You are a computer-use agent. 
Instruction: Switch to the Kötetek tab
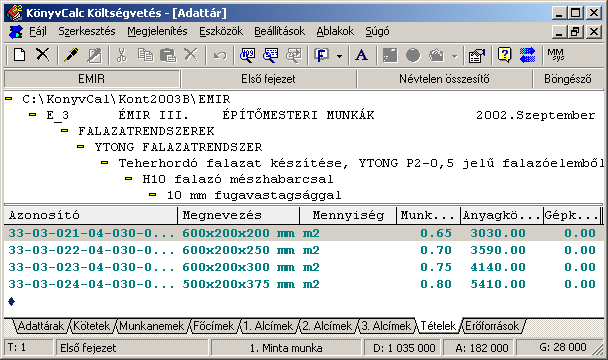point(92,326)
